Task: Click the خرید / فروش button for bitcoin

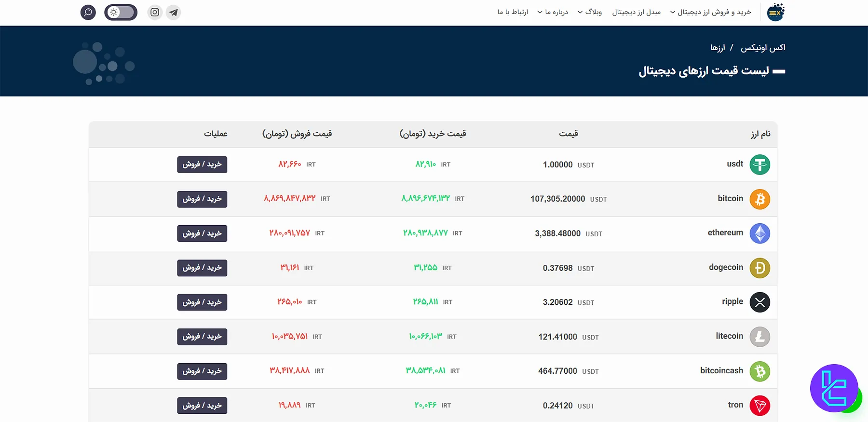Action: pyautogui.click(x=202, y=199)
